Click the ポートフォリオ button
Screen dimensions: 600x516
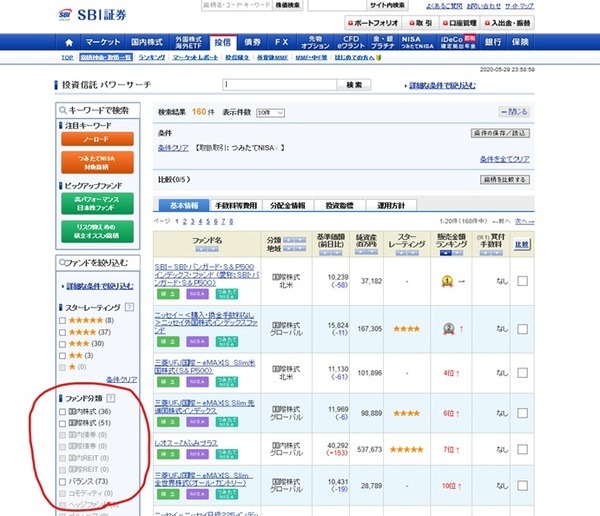coord(373,23)
